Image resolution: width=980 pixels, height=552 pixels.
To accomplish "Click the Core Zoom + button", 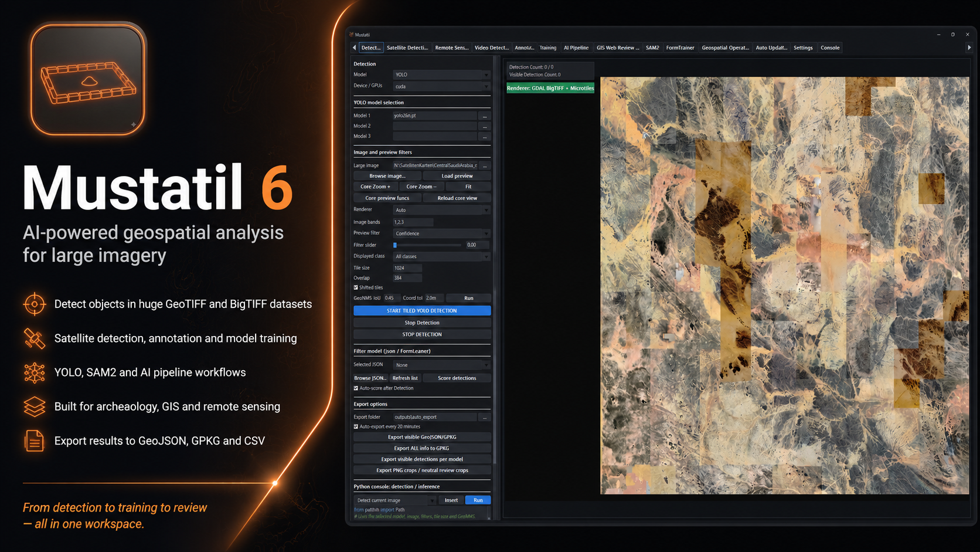I will 375,187.
